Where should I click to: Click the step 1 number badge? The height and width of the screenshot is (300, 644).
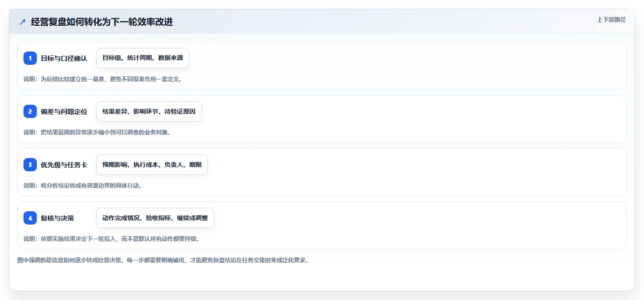click(30, 58)
